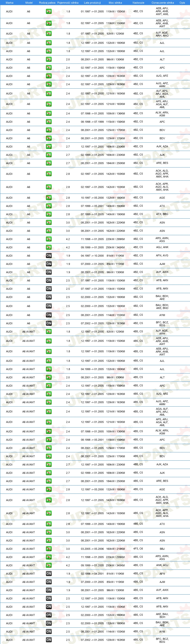
Task: Click PB icon in A6 4.2 AQJ, ANK row
Action: (x=49, y=247)
